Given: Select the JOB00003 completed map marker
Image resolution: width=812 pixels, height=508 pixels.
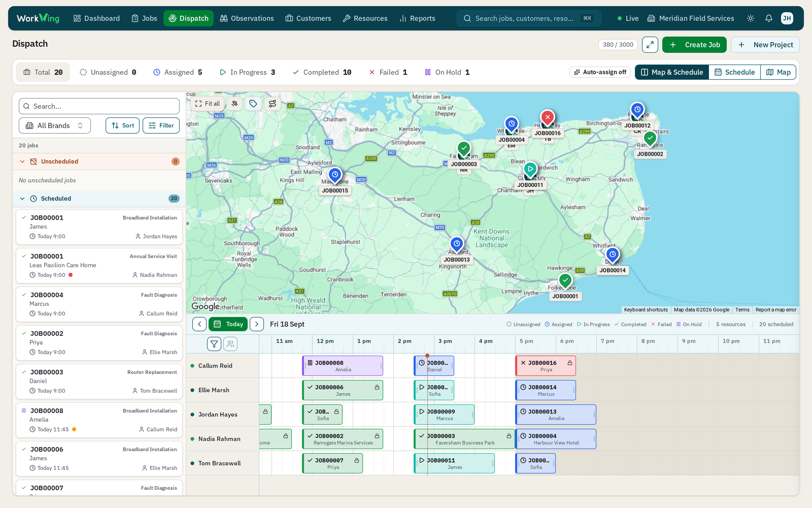Looking at the screenshot, I should [x=464, y=149].
